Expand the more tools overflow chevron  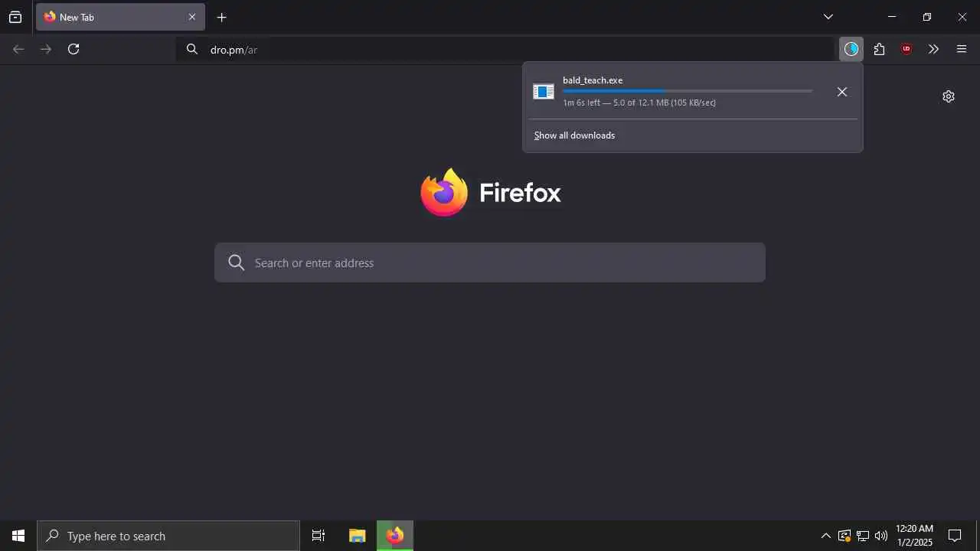(933, 49)
